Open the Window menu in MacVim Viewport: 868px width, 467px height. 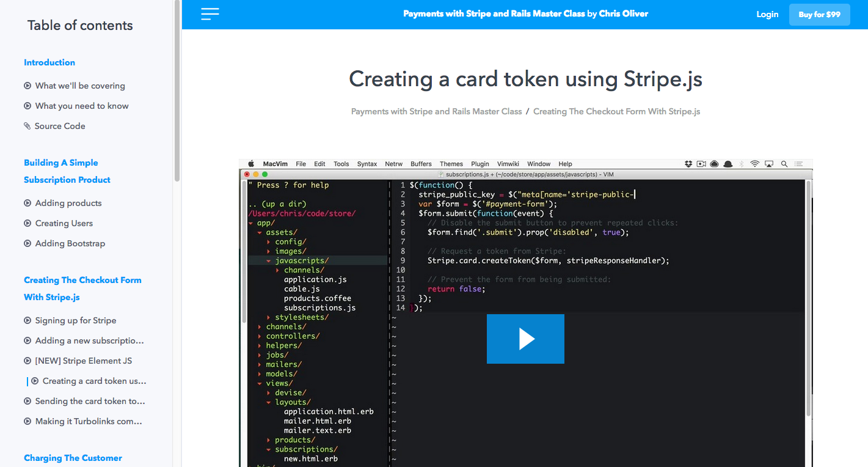coord(539,164)
